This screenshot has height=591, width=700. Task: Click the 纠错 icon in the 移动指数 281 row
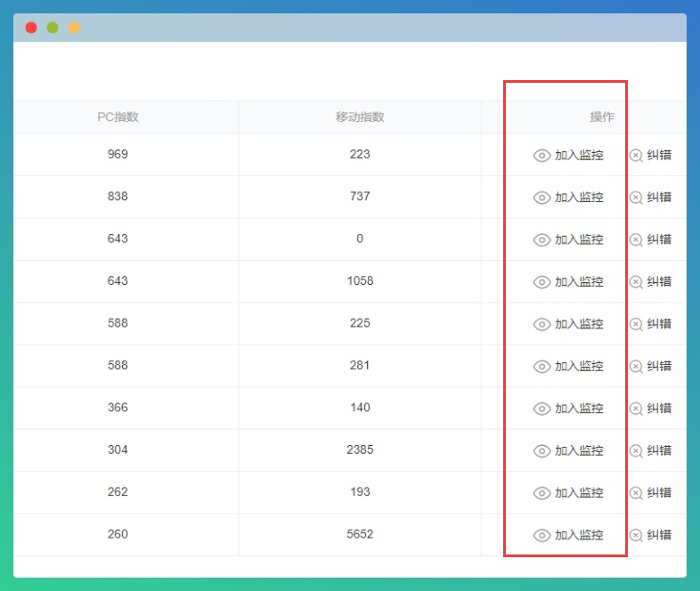pyautogui.click(x=636, y=367)
